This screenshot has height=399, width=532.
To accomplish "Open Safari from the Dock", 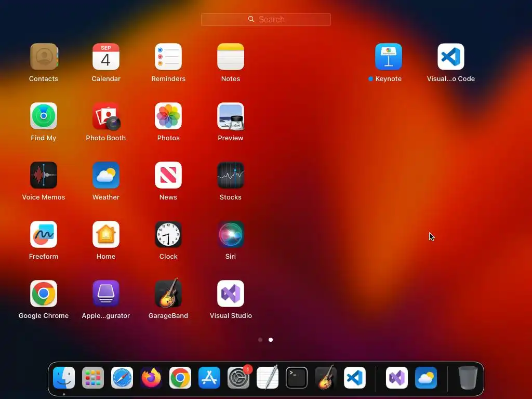I will 122,378.
